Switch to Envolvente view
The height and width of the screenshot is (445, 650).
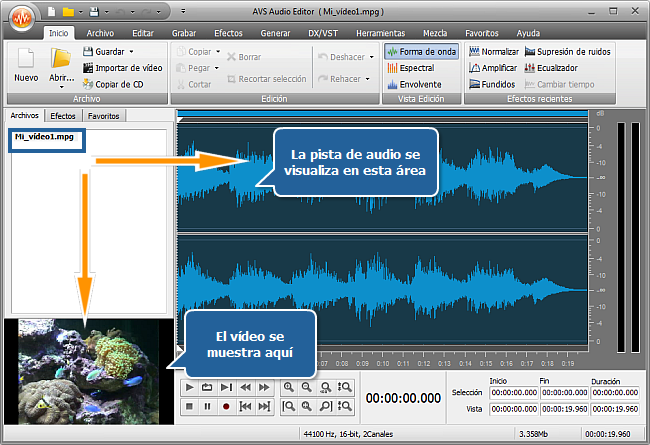(414, 85)
